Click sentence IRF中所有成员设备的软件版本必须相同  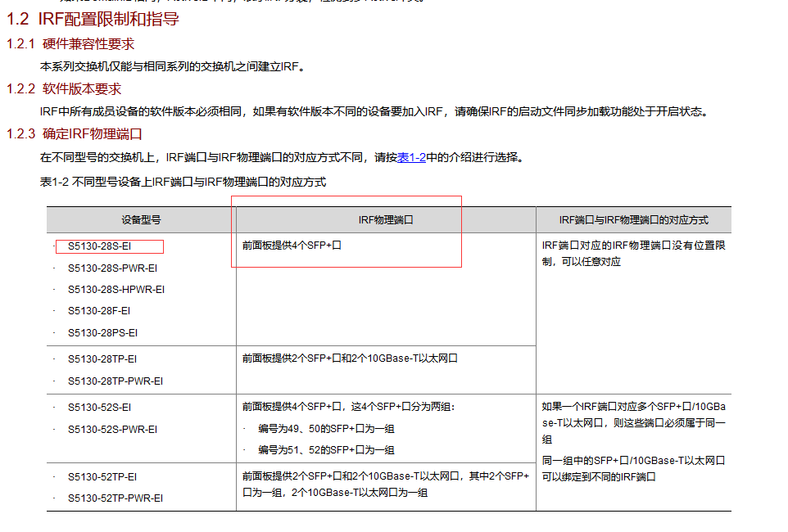pos(143,111)
